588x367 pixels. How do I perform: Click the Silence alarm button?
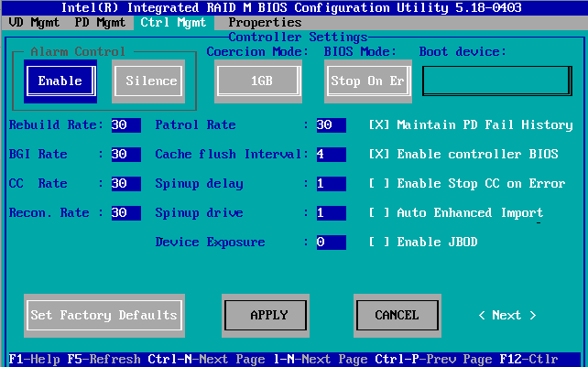148,81
